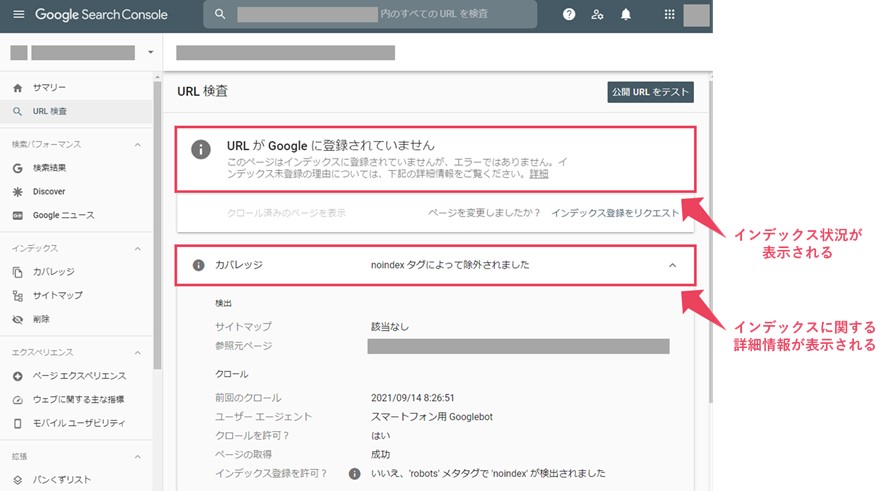Open the property selector dropdown
886x491 pixels.
click(150, 52)
